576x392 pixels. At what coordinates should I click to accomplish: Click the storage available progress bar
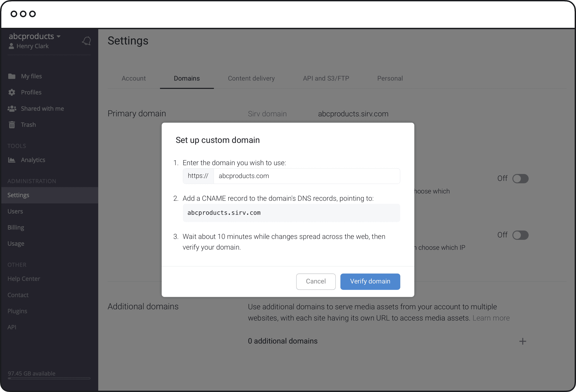[49, 378]
